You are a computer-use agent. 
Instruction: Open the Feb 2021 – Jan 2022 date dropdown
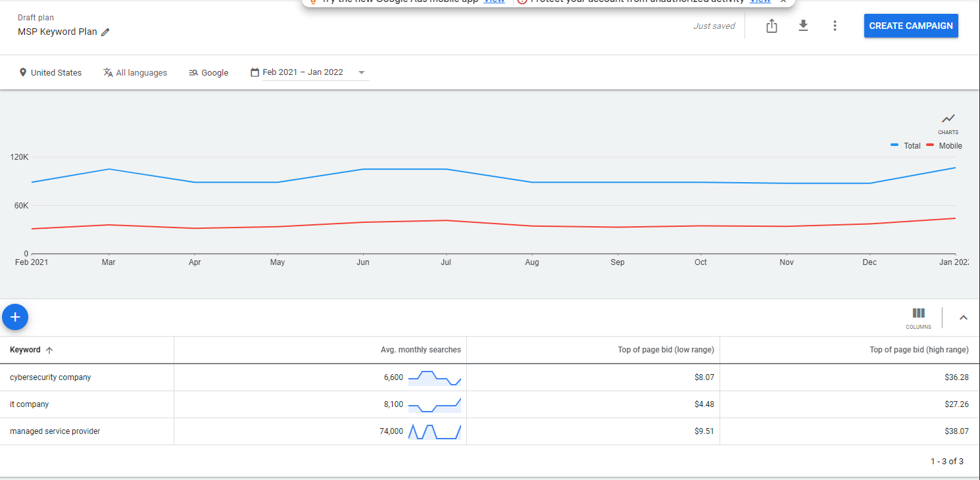361,72
